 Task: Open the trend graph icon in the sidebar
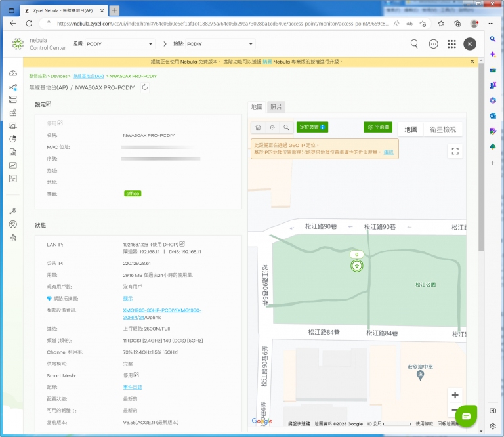(x=13, y=165)
